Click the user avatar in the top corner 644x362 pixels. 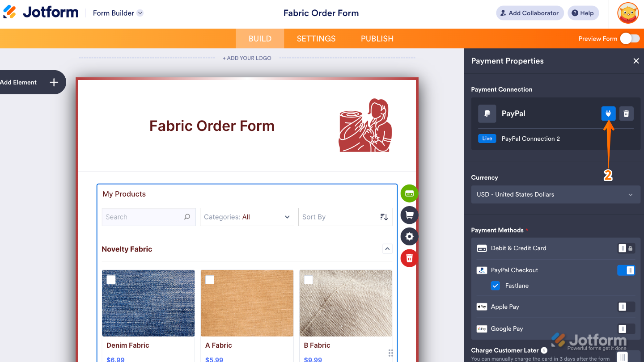click(628, 13)
